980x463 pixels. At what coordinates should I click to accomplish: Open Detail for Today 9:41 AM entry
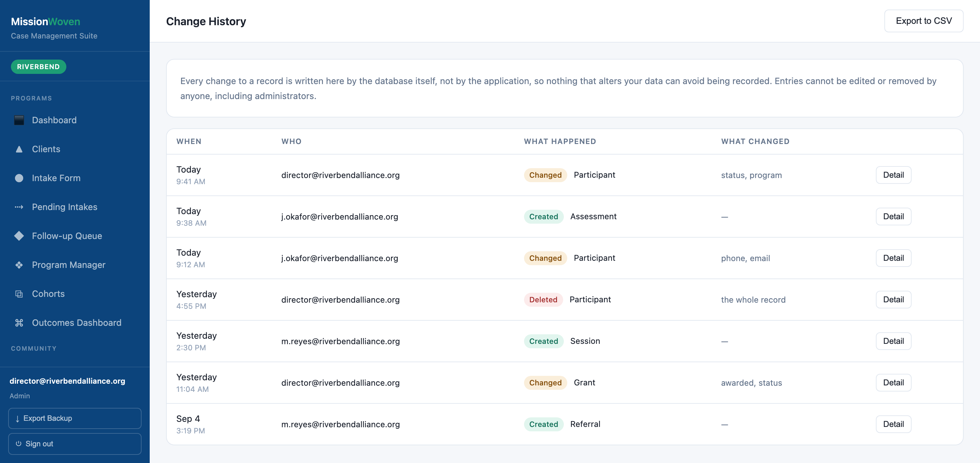point(893,175)
